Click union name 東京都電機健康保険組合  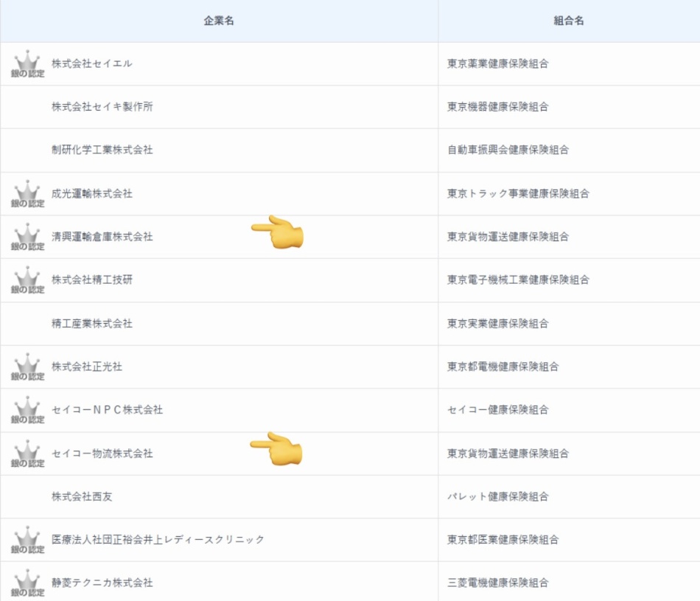coord(503,366)
